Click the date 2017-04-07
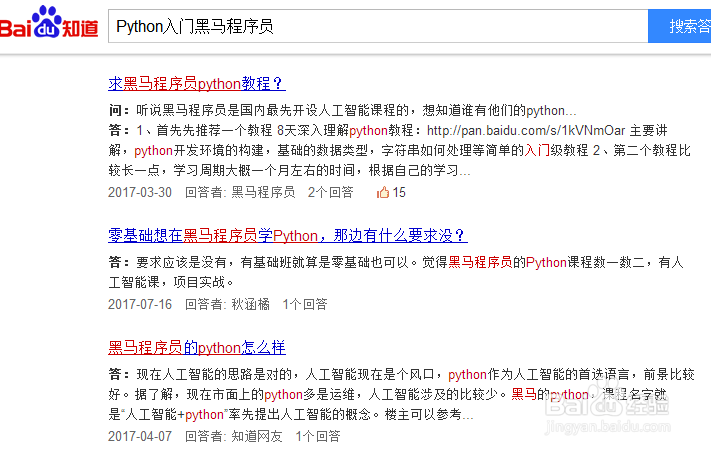Screen dimensions: 711x452 (x=140, y=436)
